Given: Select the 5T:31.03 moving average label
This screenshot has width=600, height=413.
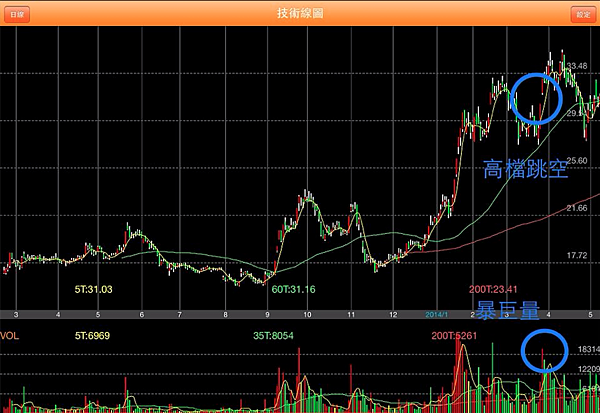Looking at the screenshot, I should point(93,289).
